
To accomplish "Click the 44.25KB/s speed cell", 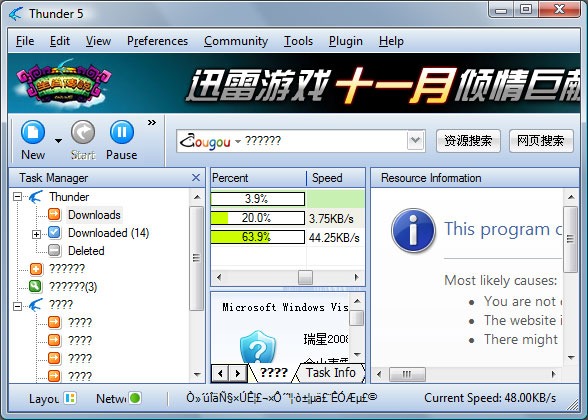I will pyautogui.click(x=334, y=238).
